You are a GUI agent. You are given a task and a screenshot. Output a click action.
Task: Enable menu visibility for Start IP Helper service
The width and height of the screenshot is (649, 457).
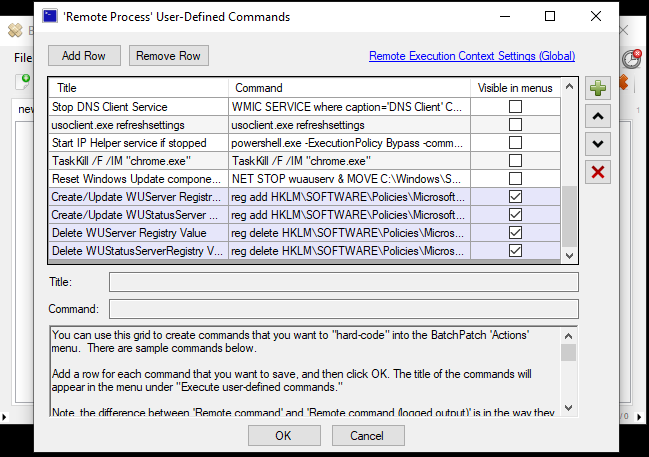(x=515, y=143)
